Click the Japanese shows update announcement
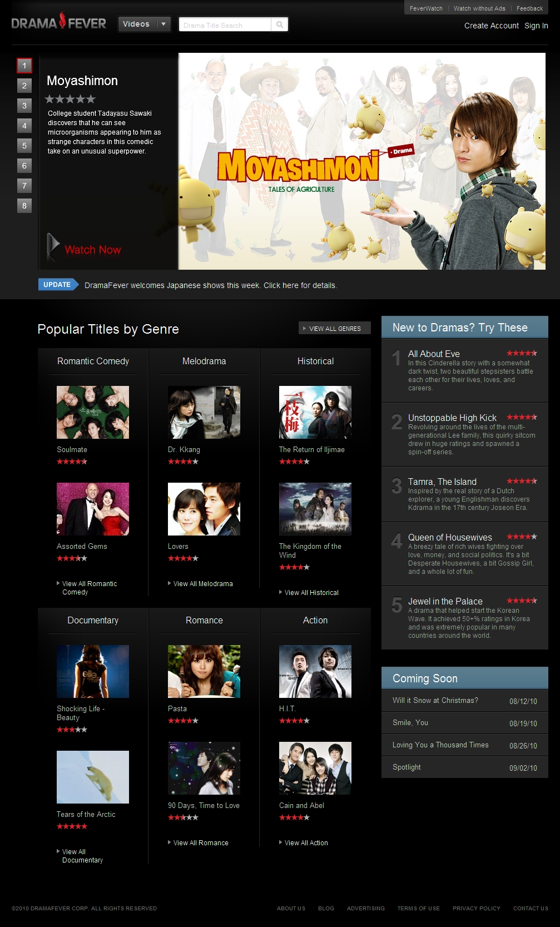 pos(211,285)
